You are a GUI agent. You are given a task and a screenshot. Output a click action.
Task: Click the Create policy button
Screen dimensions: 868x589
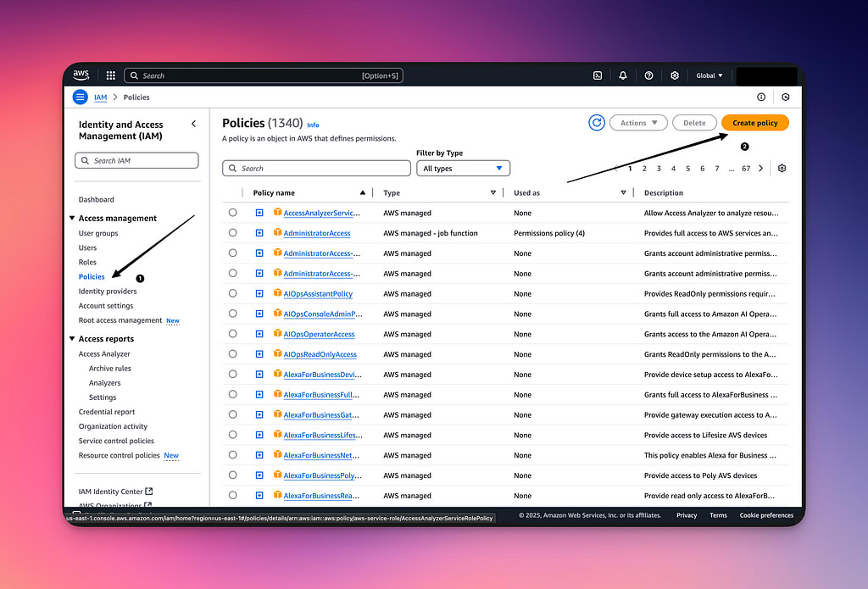(755, 123)
